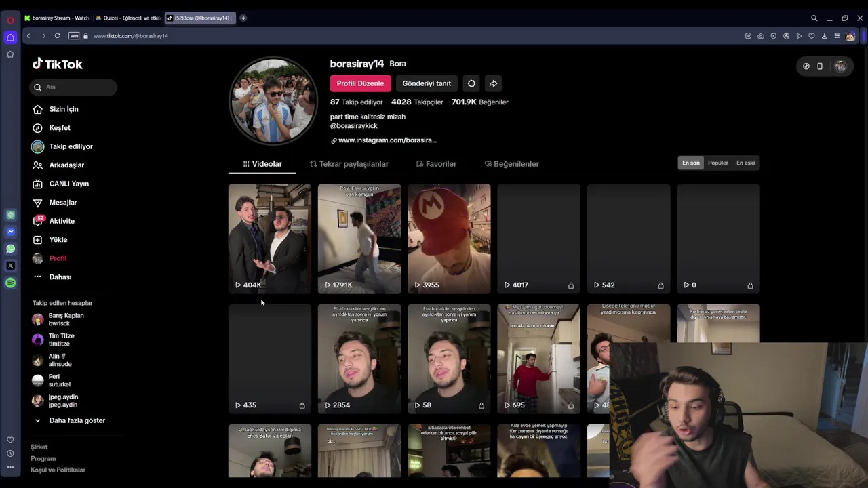This screenshot has height=488, width=868.
Task: Click share profile arrow icon
Action: click(x=494, y=83)
